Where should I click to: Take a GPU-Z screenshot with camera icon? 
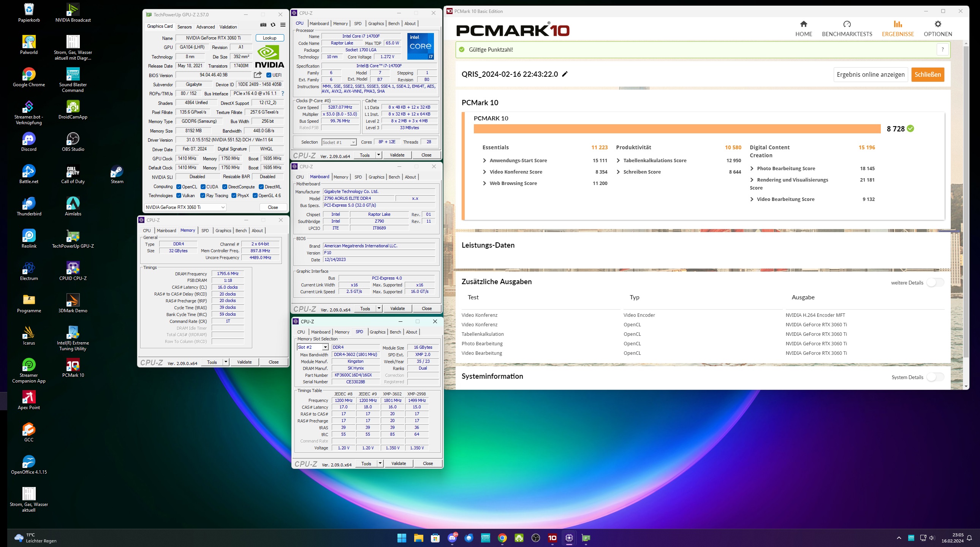point(263,25)
